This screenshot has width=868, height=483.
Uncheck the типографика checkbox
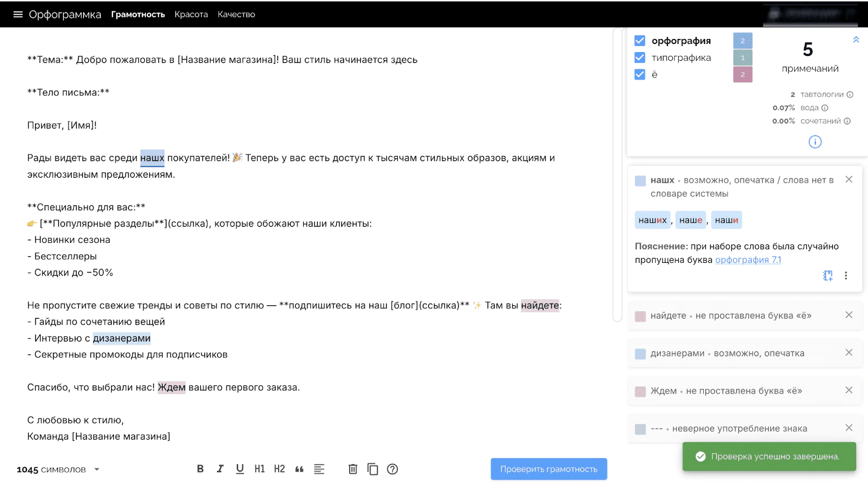(640, 57)
